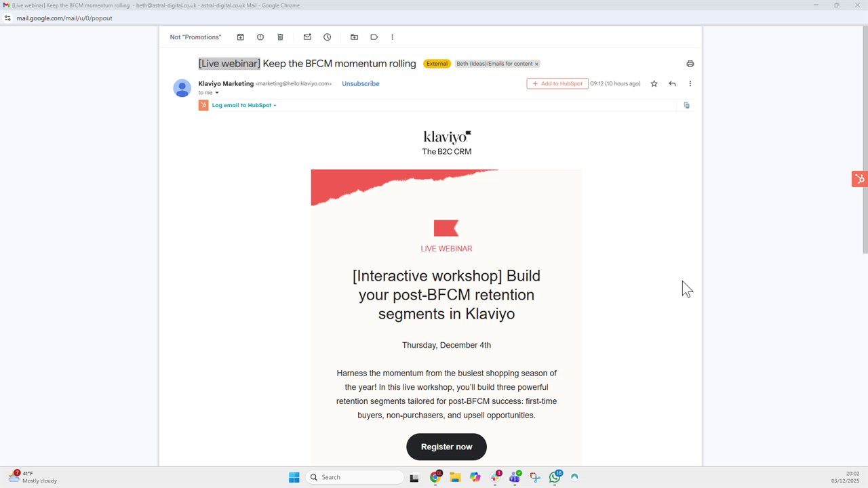Viewport: 868px width, 488px height.
Task: Delete the email using trash icon
Action: (280, 37)
